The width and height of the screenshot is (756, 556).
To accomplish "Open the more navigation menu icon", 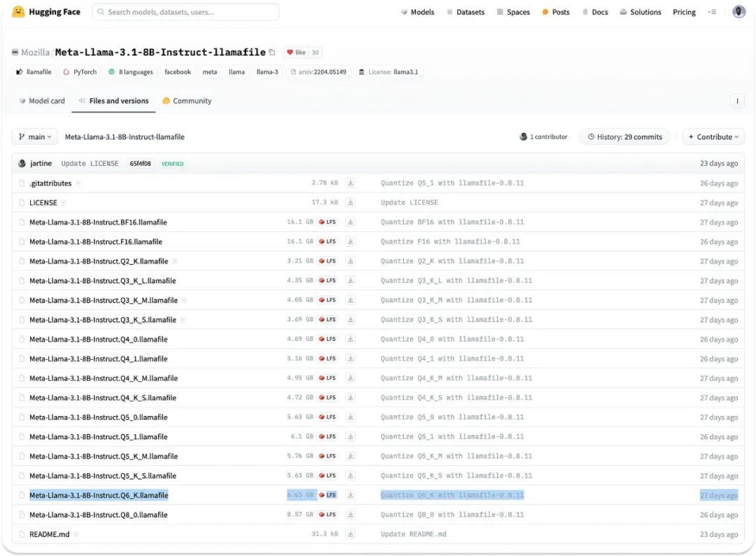I will [x=712, y=12].
